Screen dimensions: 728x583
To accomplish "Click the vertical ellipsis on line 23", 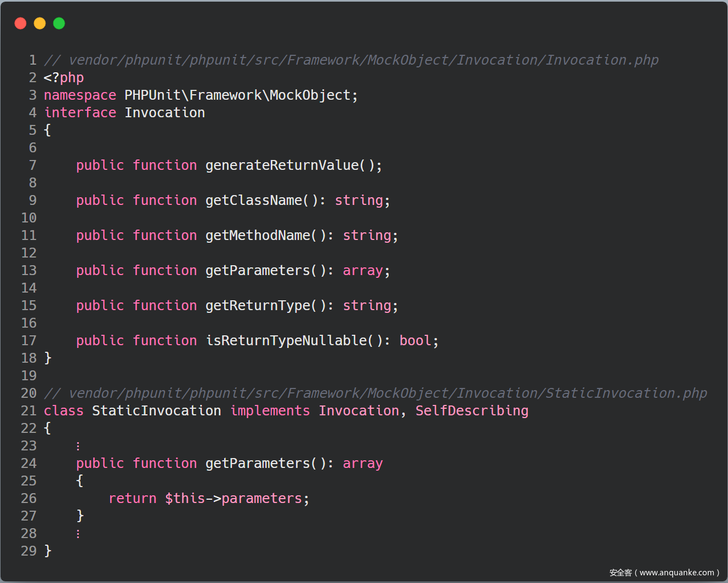I will (x=78, y=446).
